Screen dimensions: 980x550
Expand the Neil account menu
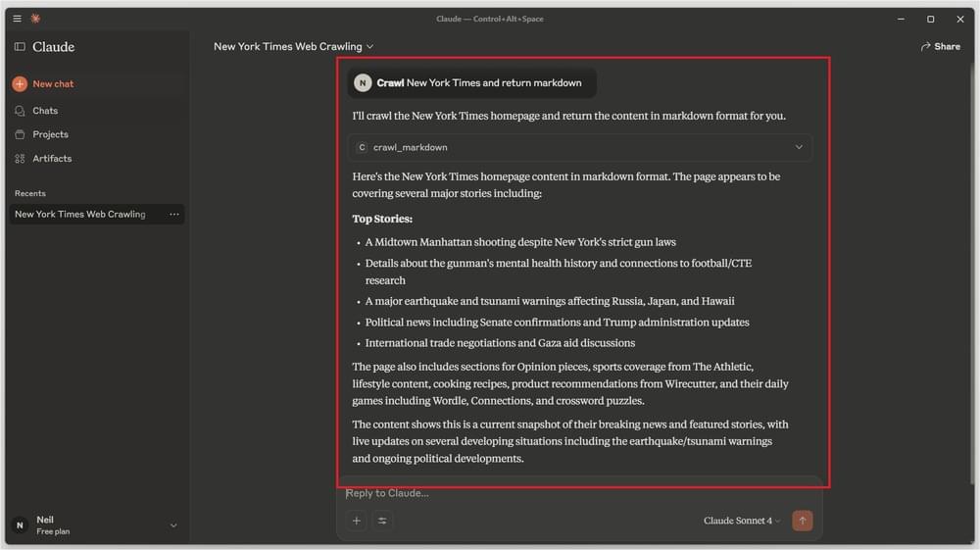(173, 525)
